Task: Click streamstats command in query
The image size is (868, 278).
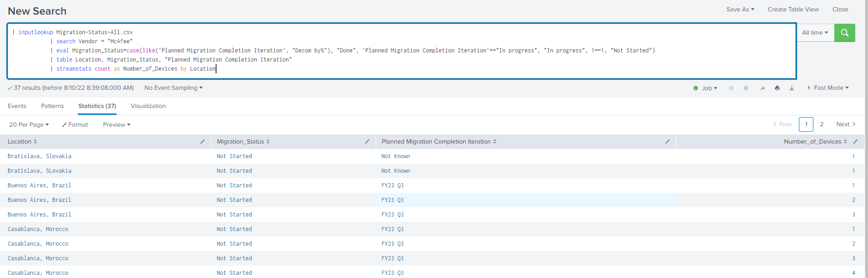Action: 74,69
